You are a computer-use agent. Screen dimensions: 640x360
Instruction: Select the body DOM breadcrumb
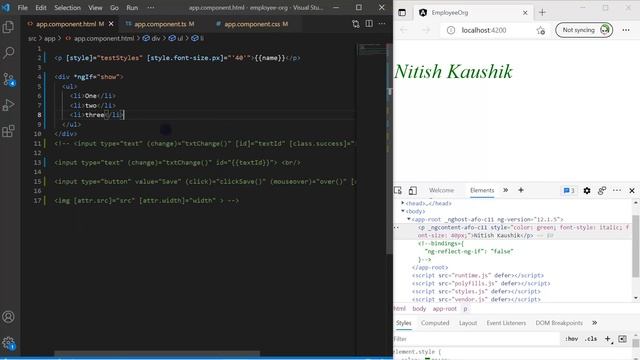click(x=419, y=309)
